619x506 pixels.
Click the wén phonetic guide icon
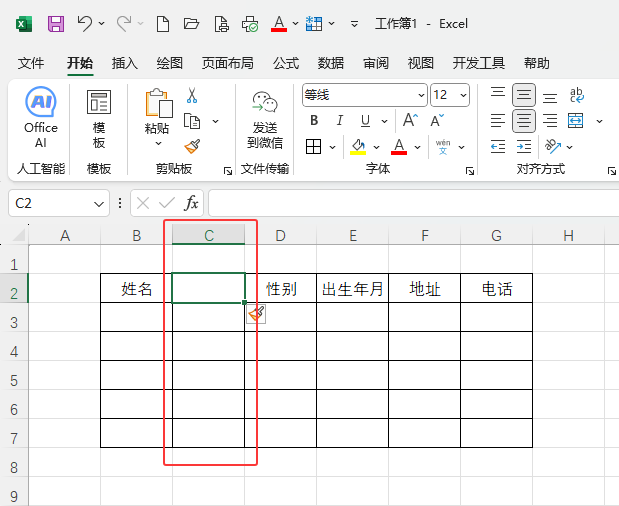pos(443,147)
